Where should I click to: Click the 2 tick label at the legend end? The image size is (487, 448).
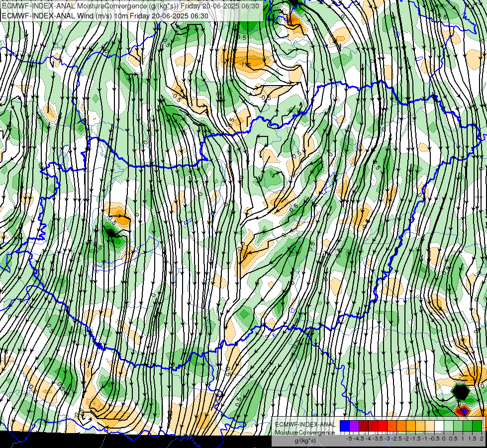pyautogui.click(x=482, y=439)
